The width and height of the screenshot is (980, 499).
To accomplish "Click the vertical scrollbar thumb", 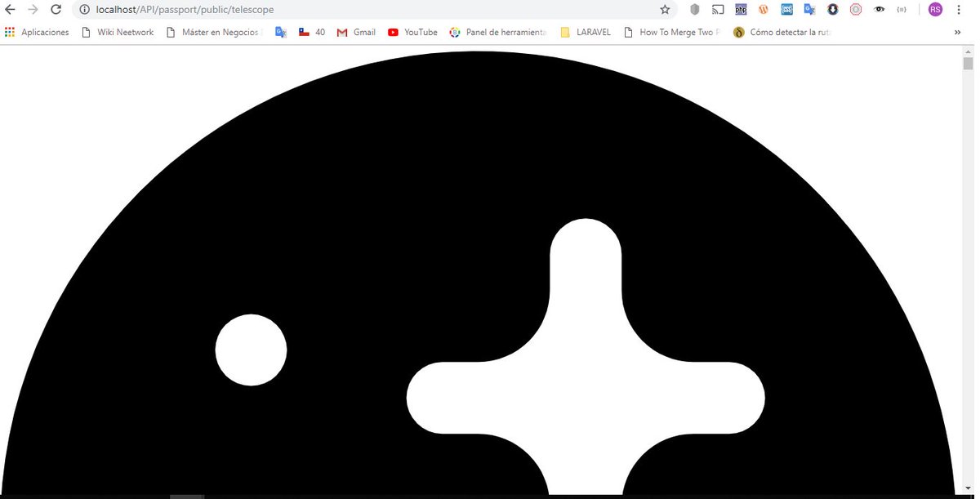I will coord(968,64).
